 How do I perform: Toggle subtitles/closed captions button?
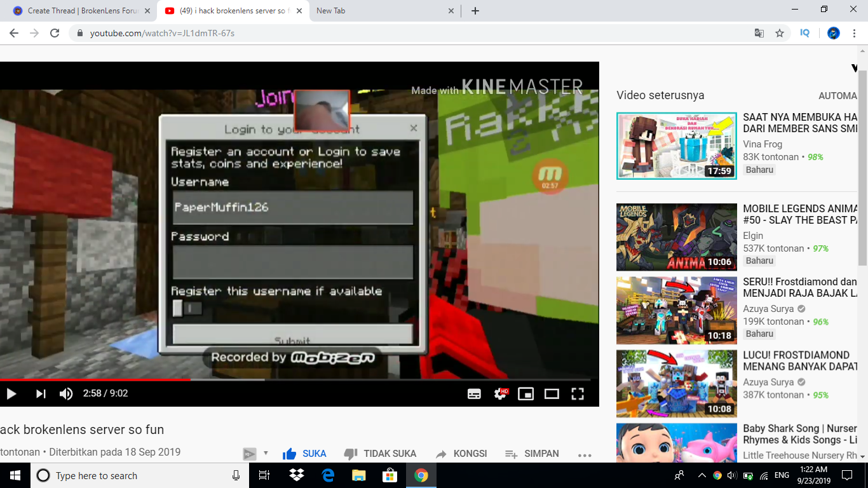click(474, 394)
